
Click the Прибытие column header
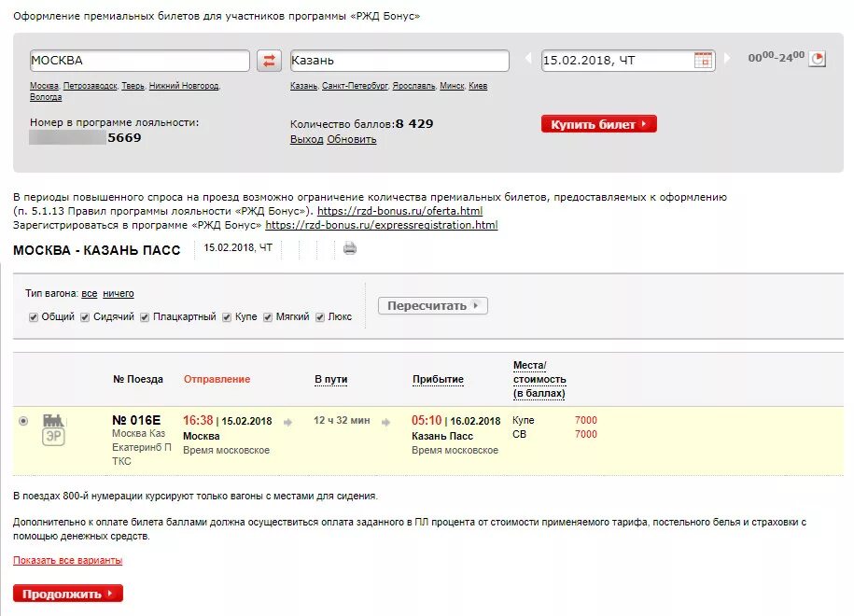(x=438, y=379)
